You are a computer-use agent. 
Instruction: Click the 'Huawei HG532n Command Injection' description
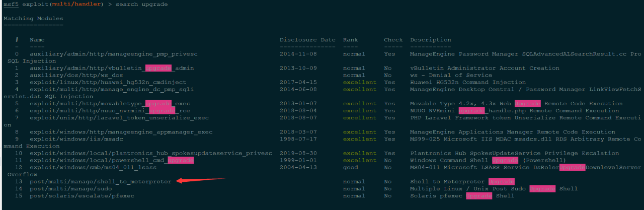click(467, 82)
